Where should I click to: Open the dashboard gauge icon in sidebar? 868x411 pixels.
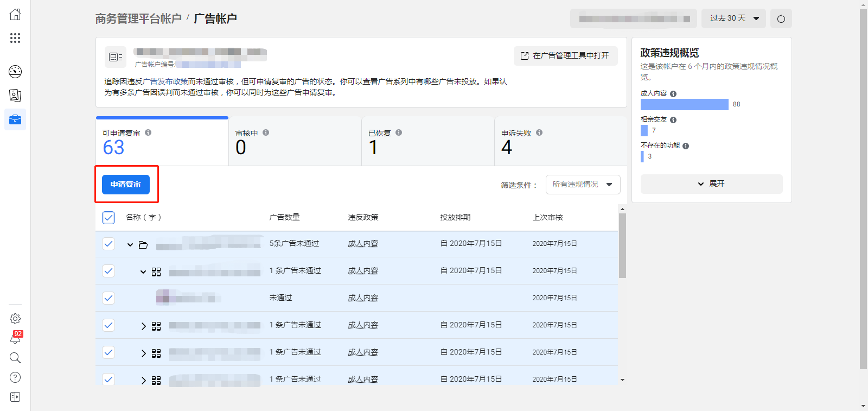15,71
